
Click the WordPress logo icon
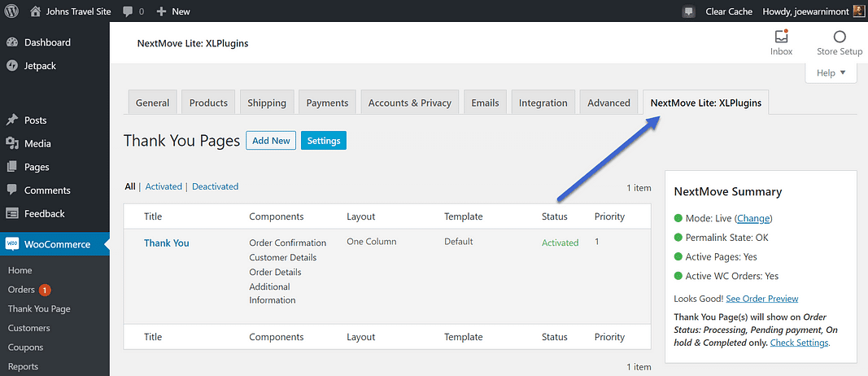[x=11, y=11]
